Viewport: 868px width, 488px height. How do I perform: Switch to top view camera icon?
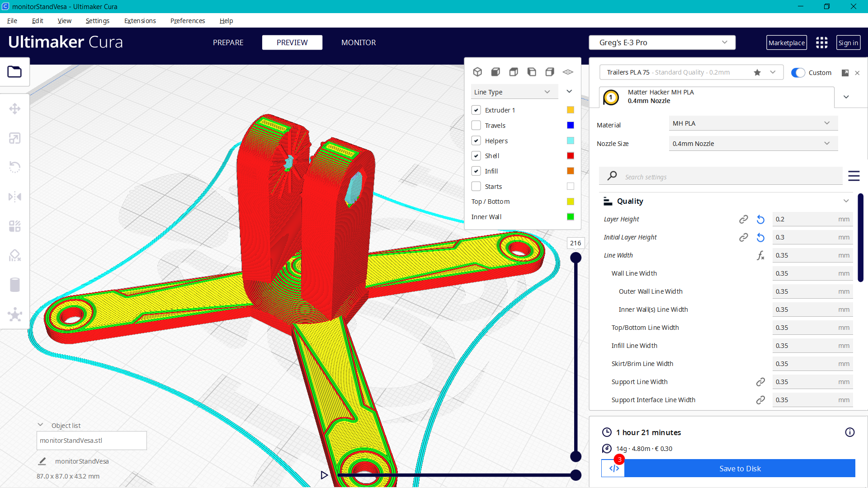coord(514,72)
